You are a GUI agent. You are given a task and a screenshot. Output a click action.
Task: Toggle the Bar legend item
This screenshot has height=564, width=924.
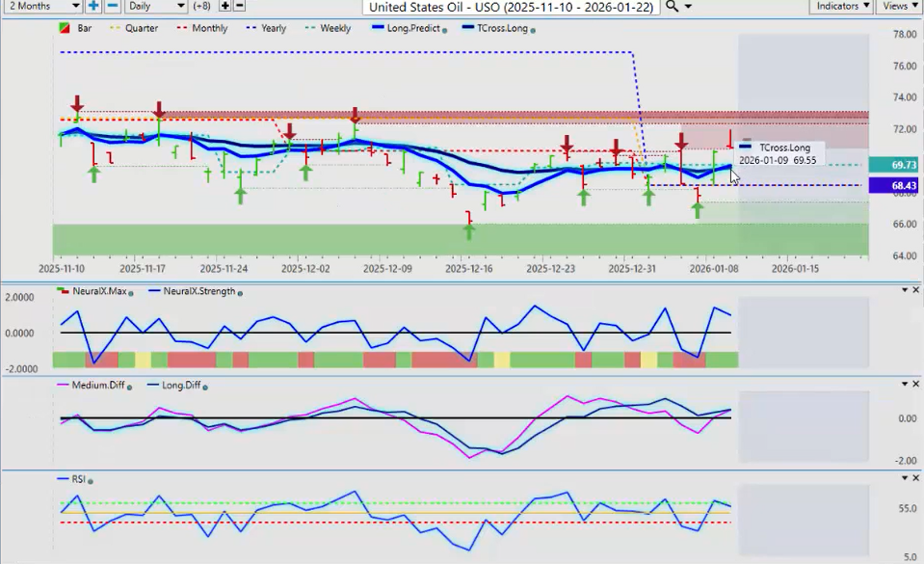click(x=76, y=29)
